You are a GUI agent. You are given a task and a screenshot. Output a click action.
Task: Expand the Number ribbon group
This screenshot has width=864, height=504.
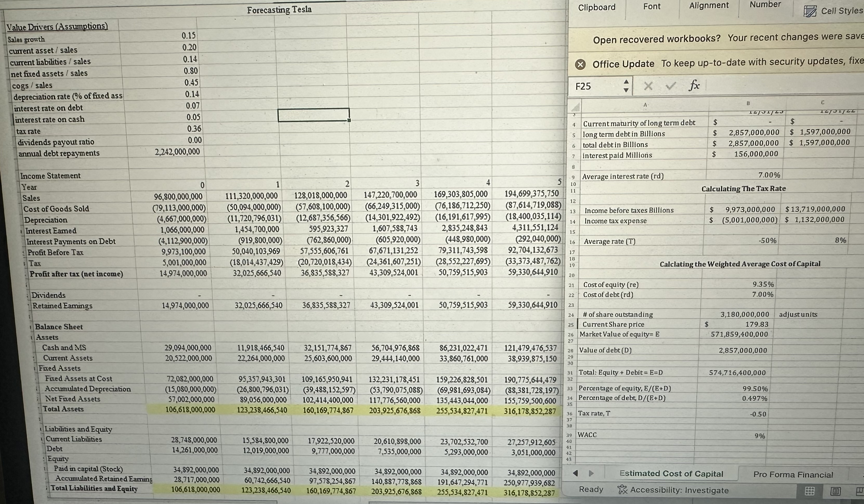(765, 4)
